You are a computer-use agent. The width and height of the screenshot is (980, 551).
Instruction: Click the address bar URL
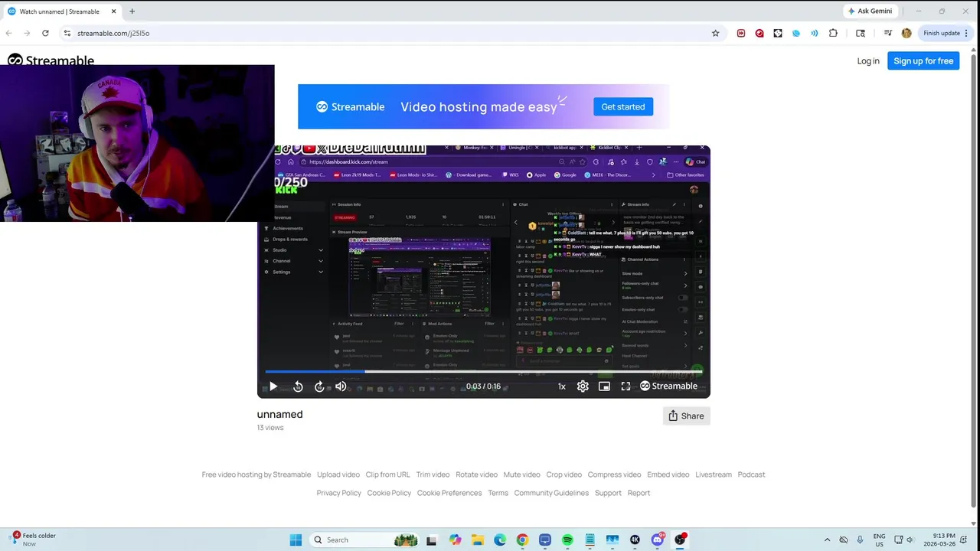point(113,33)
